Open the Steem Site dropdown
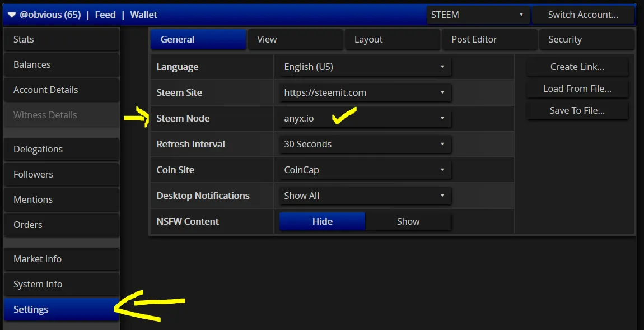Screen dimensions: 644x330 365,92
